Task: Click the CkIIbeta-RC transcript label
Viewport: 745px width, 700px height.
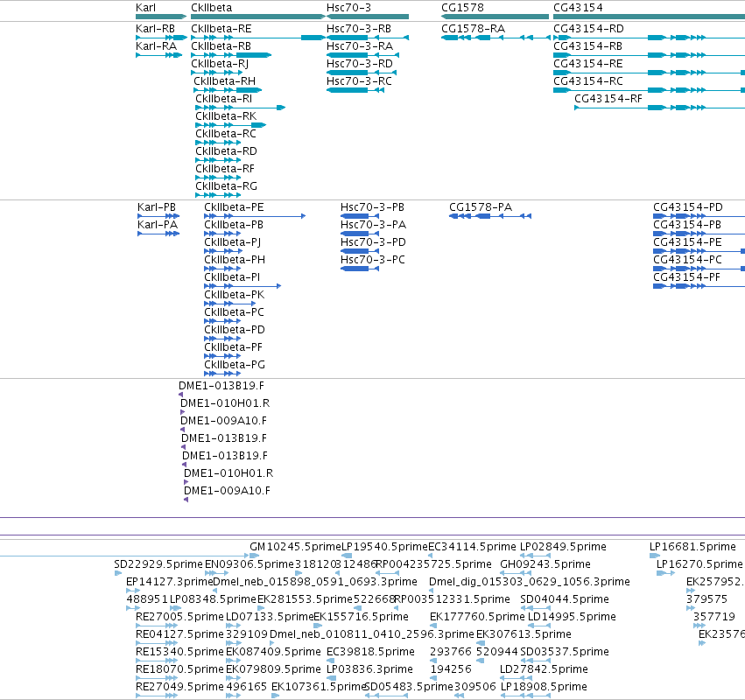Action: coord(226,134)
